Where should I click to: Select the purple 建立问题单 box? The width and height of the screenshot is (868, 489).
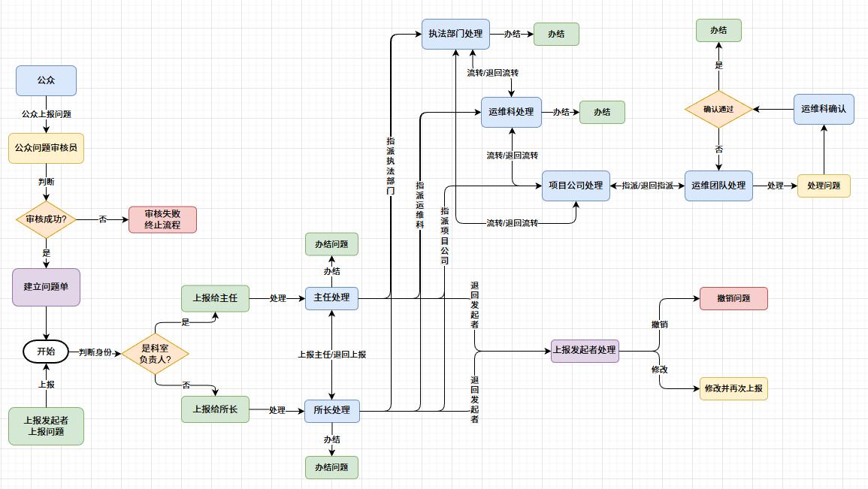click(46, 287)
